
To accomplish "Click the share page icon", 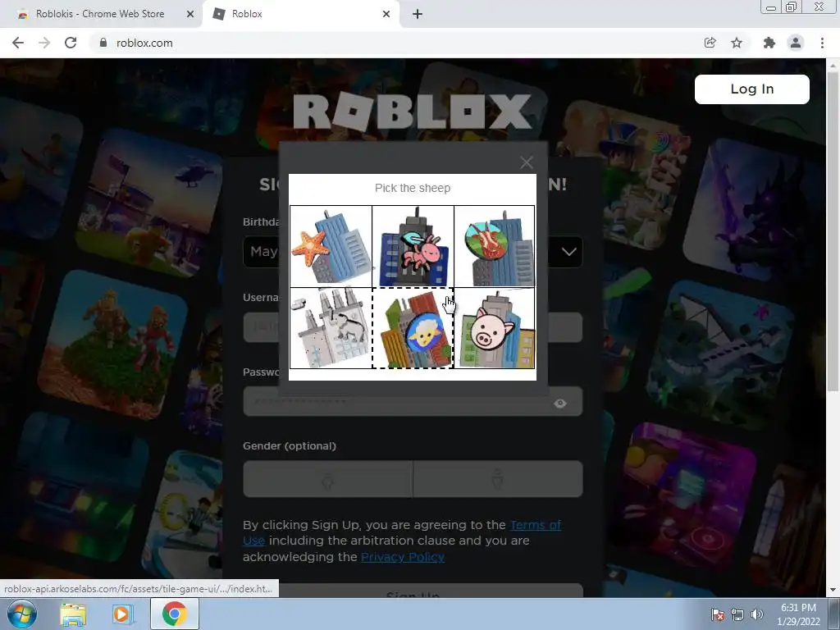I will pos(710,43).
